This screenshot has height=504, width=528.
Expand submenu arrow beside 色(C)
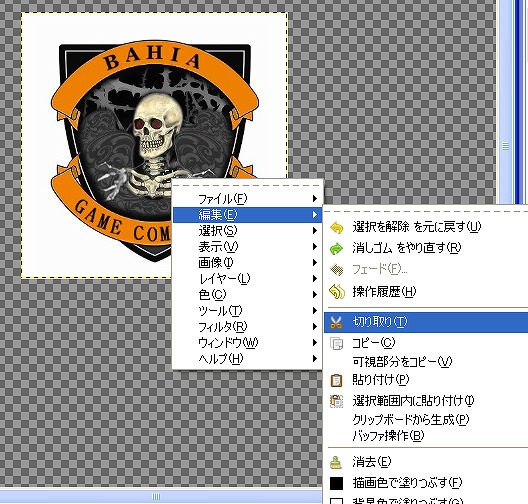coord(315,295)
